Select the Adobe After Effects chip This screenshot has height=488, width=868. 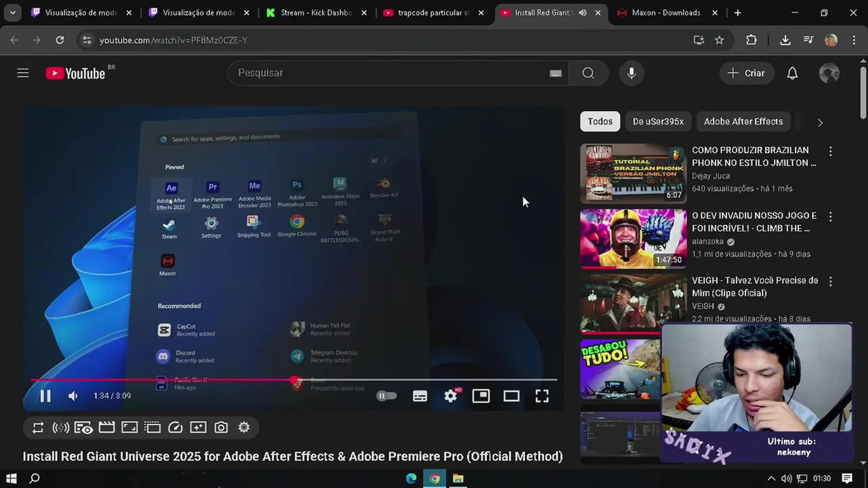(743, 121)
